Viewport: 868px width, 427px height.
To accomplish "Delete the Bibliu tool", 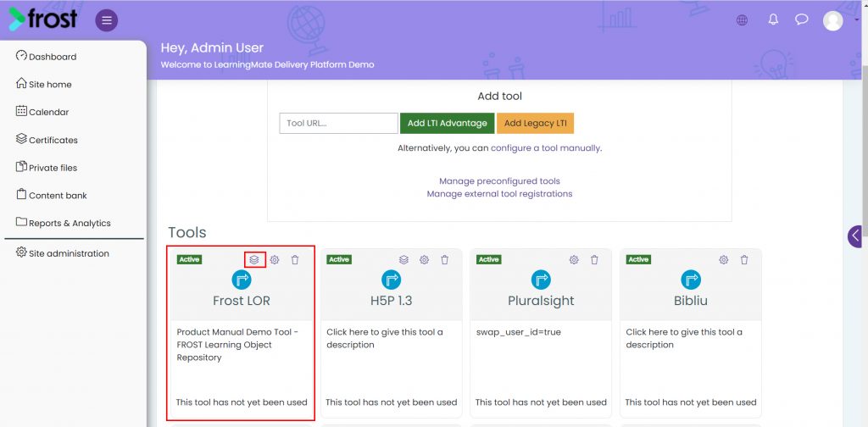I will coord(744,259).
